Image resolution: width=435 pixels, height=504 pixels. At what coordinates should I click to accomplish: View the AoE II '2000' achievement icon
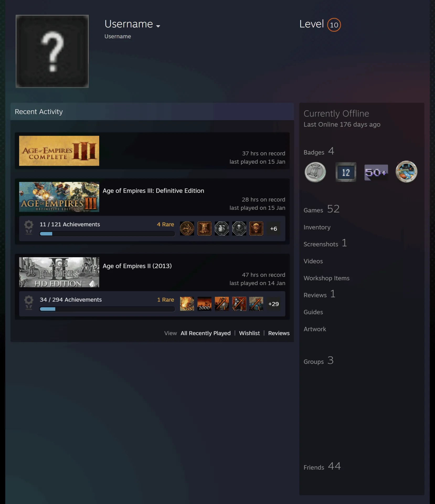point(204,304)
